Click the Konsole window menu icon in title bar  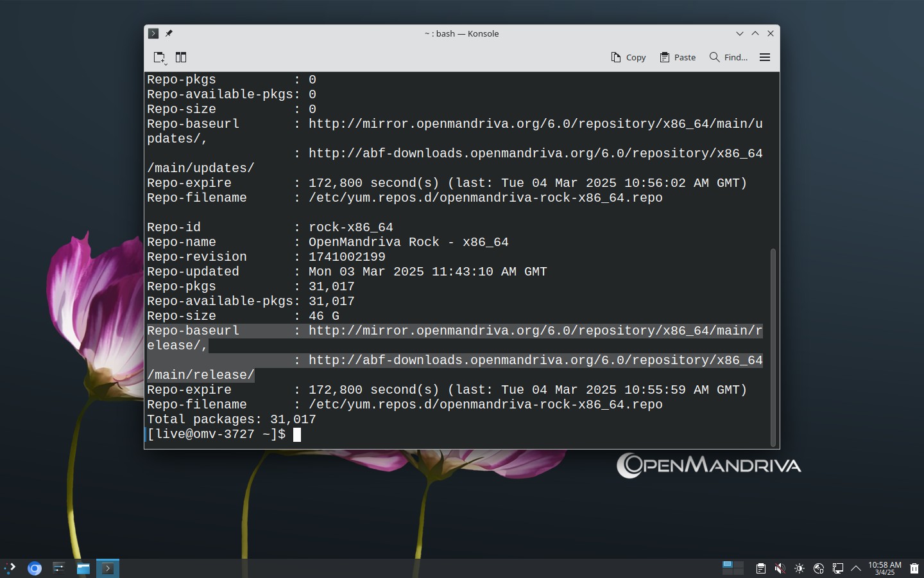point(153,33)
